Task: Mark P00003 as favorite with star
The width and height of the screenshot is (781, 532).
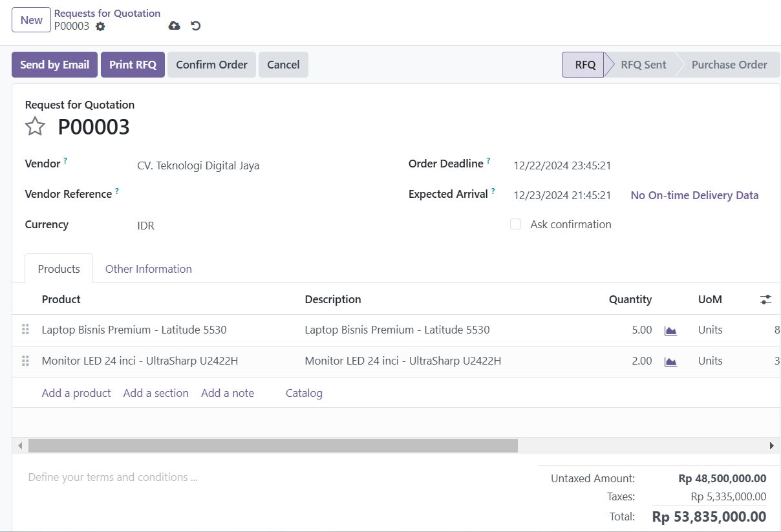Action: [x=35, y=127]
